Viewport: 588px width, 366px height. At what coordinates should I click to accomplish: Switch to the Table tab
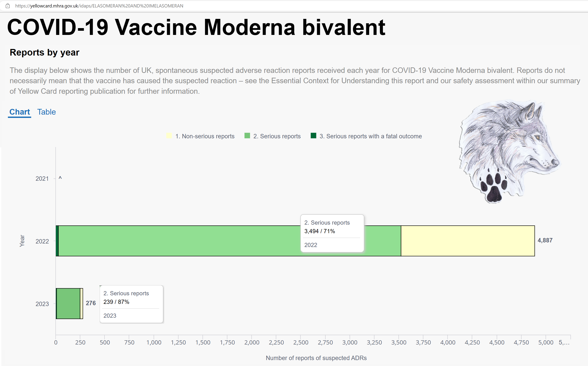point(47,112)
